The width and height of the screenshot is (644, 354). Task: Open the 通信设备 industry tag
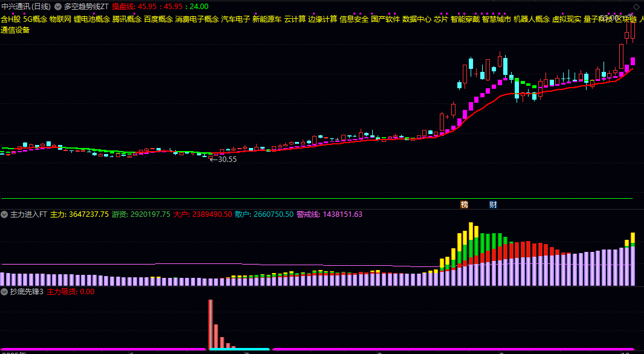point(15,30)
